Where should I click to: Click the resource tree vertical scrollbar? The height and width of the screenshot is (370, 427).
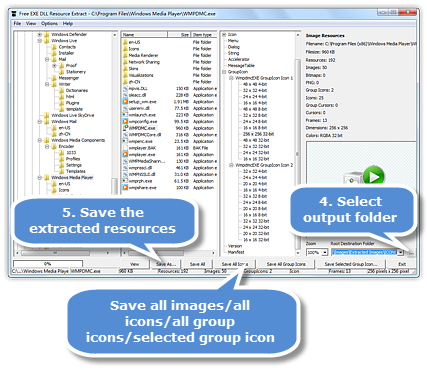pos(298,142)
